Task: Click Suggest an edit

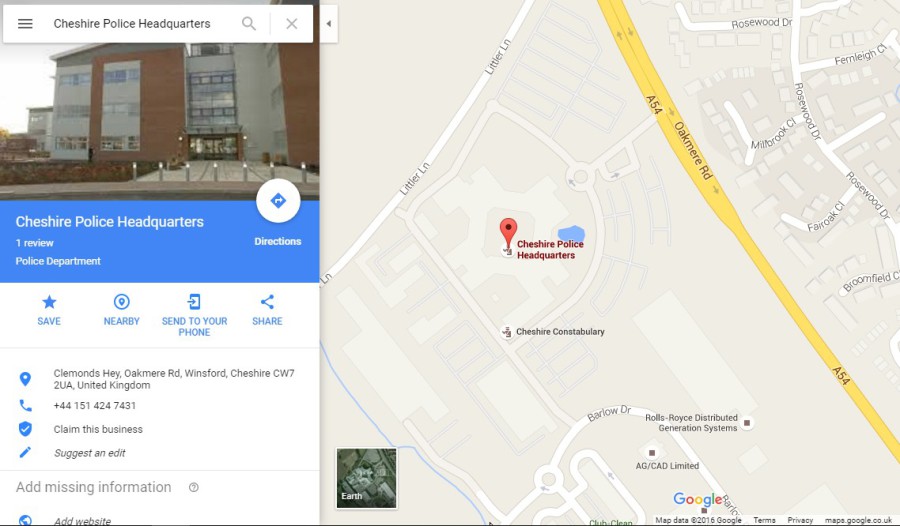Action: pos(90,453)
